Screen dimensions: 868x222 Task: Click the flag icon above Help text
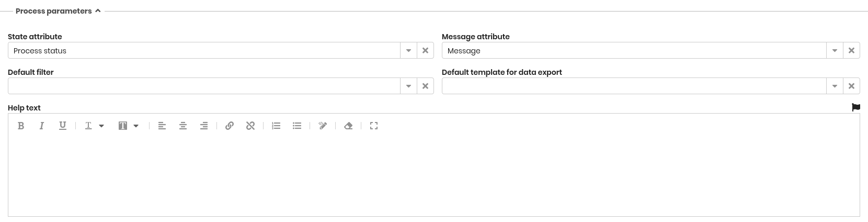pyautogui.click(x=856, y=107)
